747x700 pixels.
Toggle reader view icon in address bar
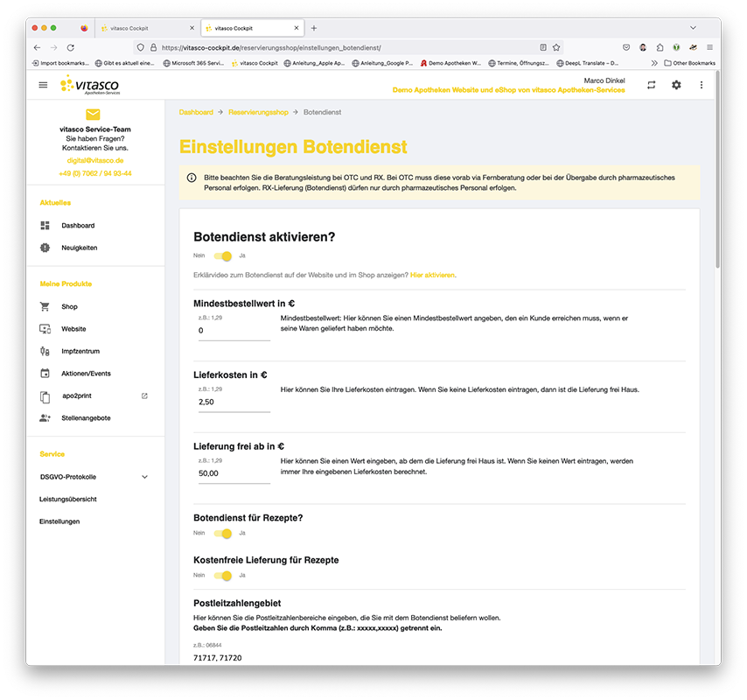[543, 47]
